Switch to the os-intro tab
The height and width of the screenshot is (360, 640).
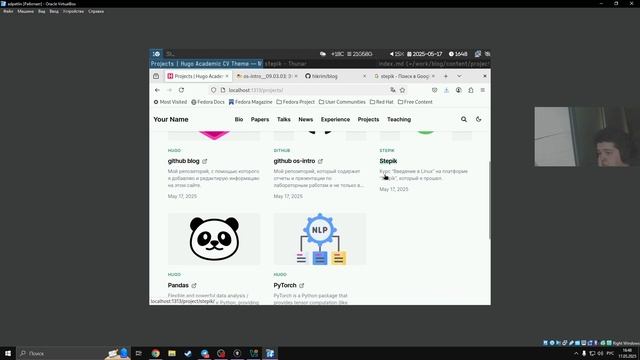pyautogui.click(x=267, y=76)
